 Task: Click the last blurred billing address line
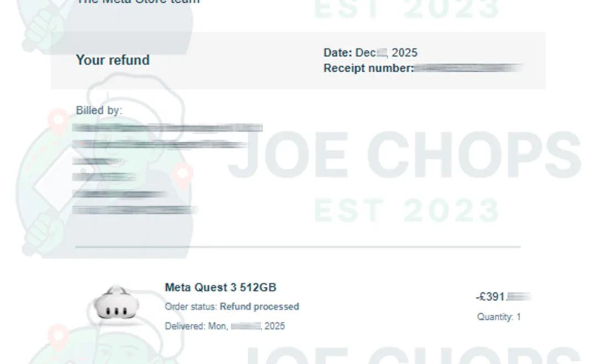click(x=135, y=210)
